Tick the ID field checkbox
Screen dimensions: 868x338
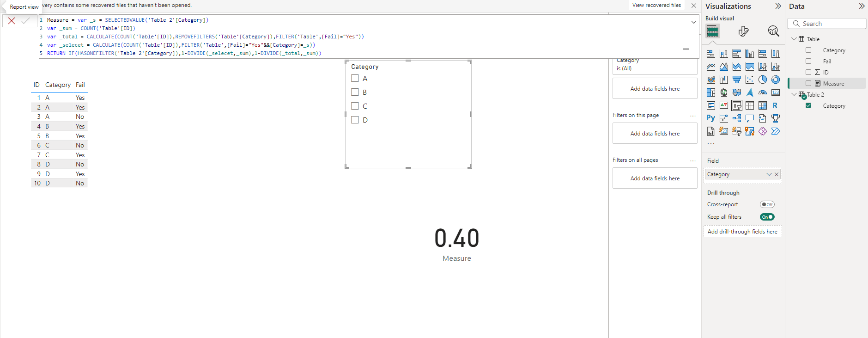(808, 73)
